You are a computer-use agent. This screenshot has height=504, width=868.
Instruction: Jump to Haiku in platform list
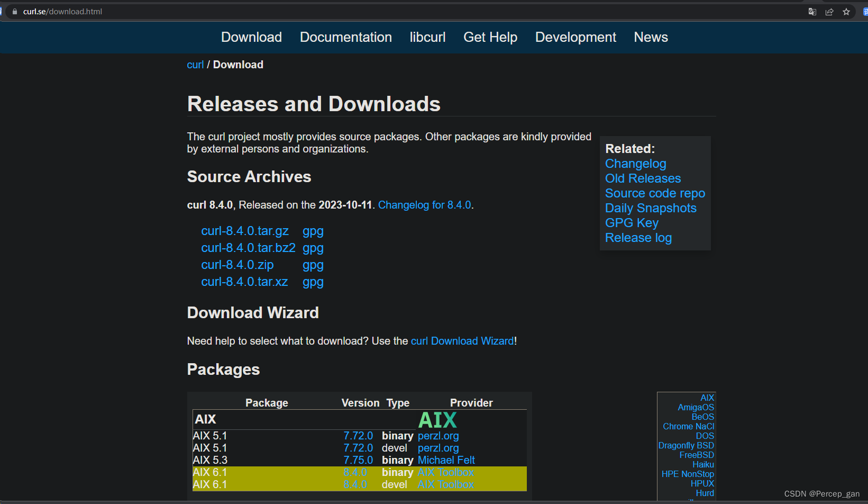coord(703,464)
